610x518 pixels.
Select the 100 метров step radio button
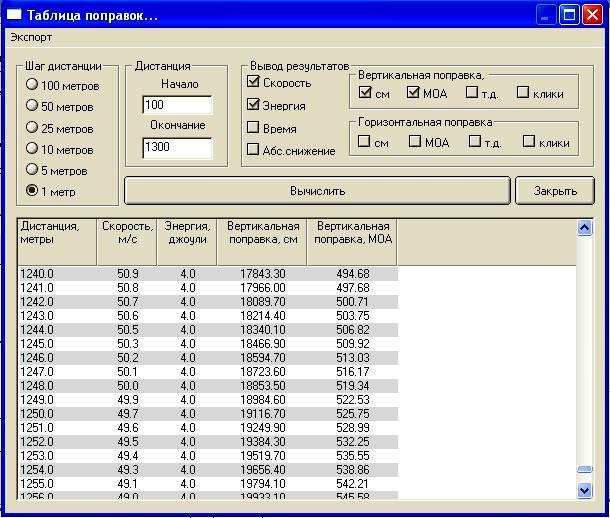(33, 85)
